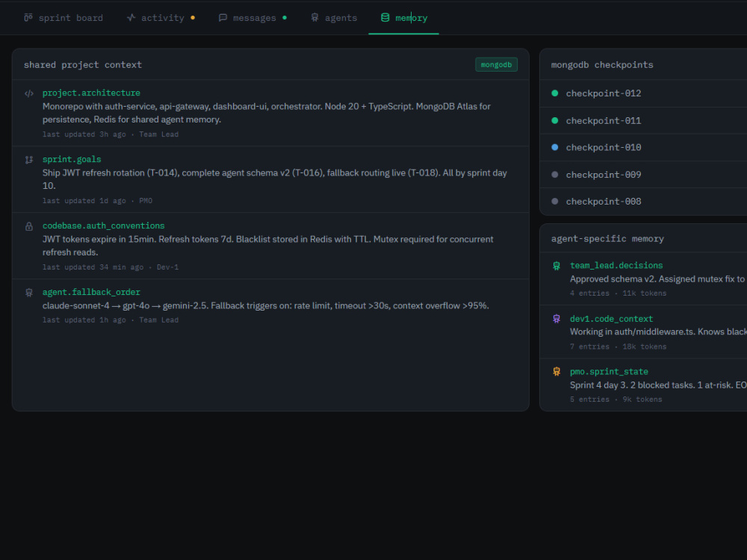Click the robot icon beside agent.fallback_order
The image size is (747, 560).
pos(29,293)
